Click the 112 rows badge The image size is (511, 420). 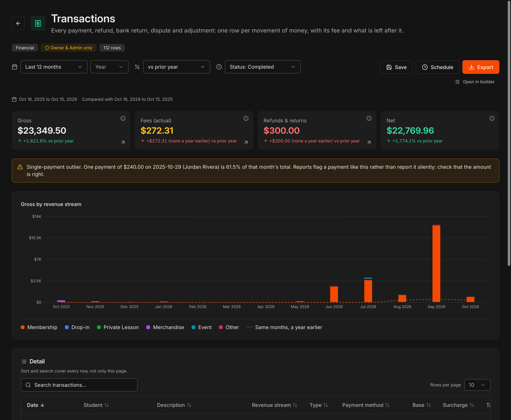click(x=112, y=48)
